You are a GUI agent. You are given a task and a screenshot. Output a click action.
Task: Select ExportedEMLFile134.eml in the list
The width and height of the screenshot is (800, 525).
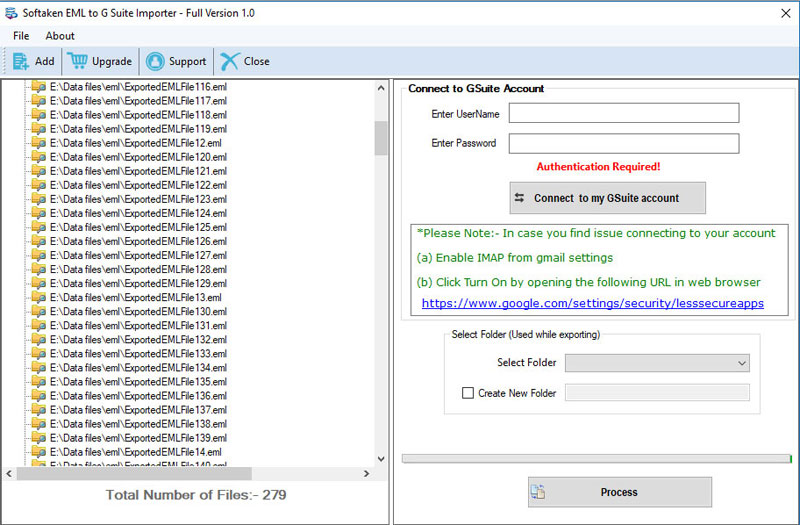[138, 367]
